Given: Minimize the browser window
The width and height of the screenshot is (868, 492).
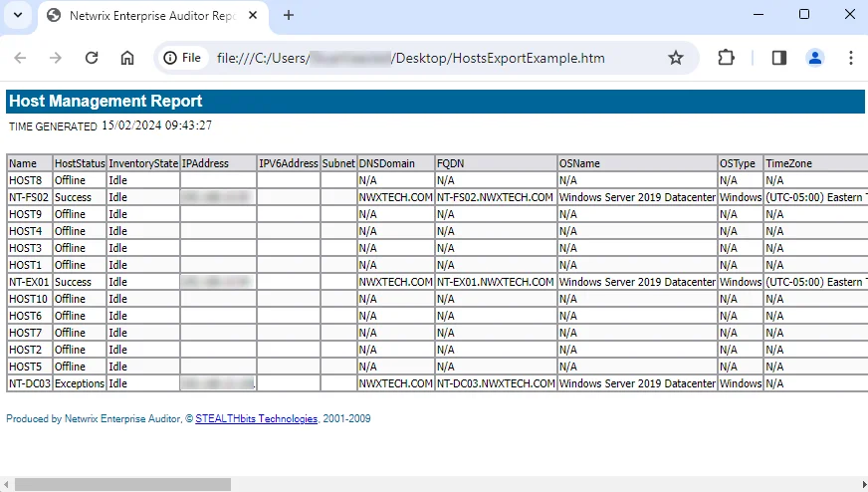Looking at the screenshot, I should pos(759,15).
